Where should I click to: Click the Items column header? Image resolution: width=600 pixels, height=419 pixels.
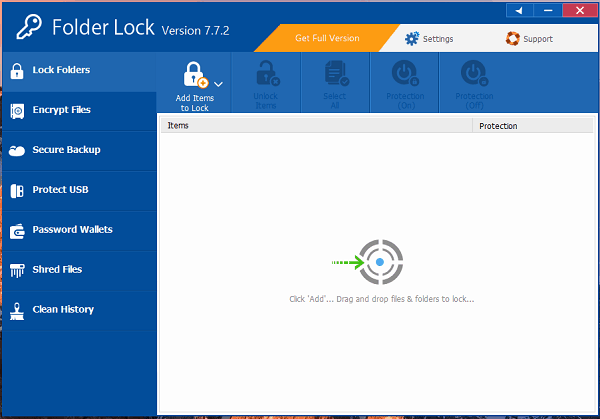click(x=317, y=126)
